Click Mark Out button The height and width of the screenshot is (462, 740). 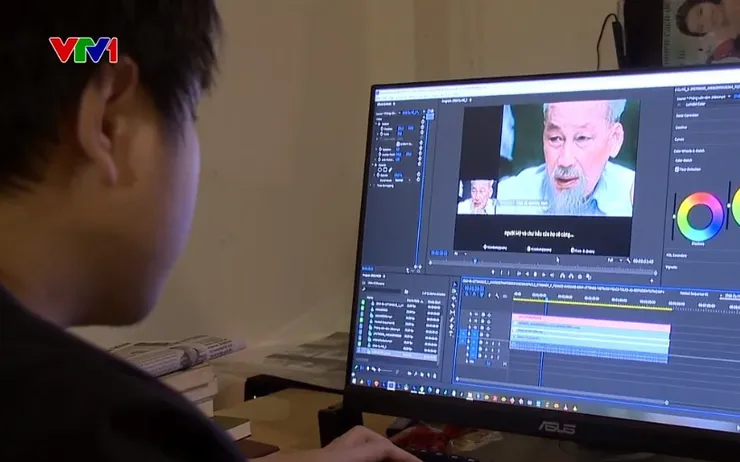509,273
